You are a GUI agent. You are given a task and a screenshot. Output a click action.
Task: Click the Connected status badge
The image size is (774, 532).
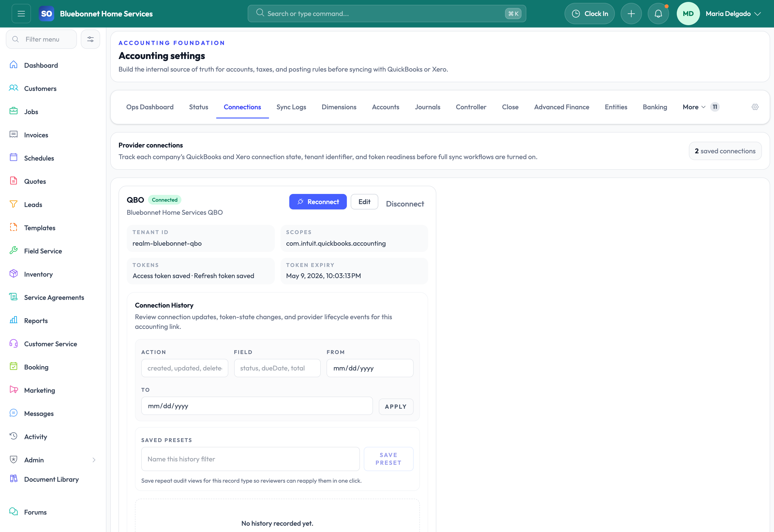[165, 200]
